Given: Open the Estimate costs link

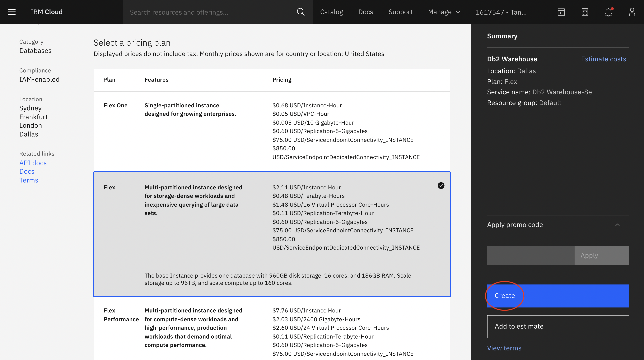Looking at the screenshot, I should 603,59.
